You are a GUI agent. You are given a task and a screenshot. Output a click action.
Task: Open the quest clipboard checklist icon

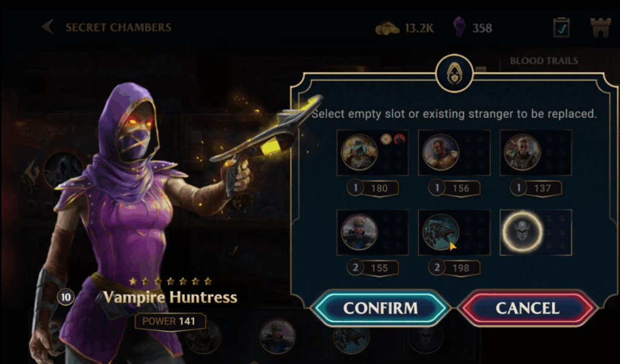click(x=561, y=28)
